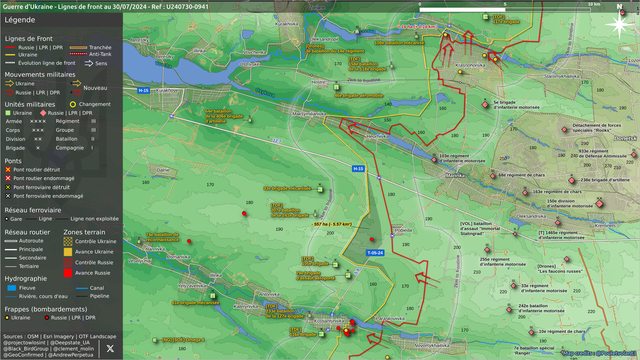Image resolution: width=640 pixels, height=360 pixels.
Task: Pick the red 'Avance Russie' swatch
Action: pos(68,273)
